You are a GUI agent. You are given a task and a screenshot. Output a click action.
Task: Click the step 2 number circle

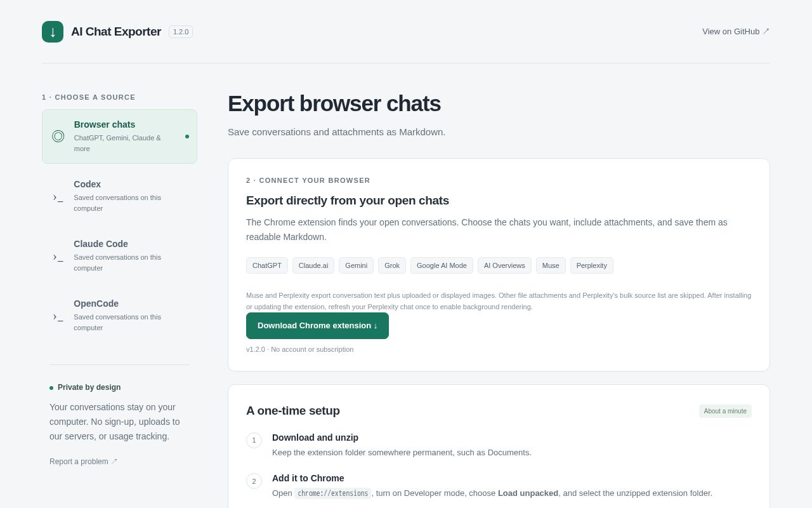(254, 481)
